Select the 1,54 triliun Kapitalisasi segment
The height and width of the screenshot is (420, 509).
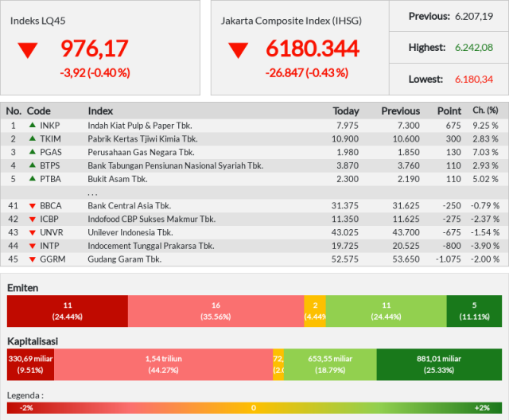[164, 364]
